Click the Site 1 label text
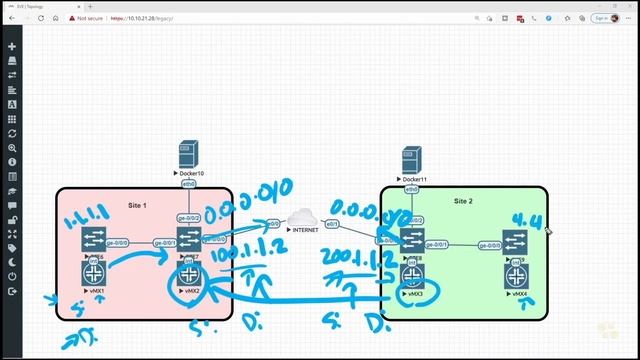The image size is (640, 360). (137, 205)
